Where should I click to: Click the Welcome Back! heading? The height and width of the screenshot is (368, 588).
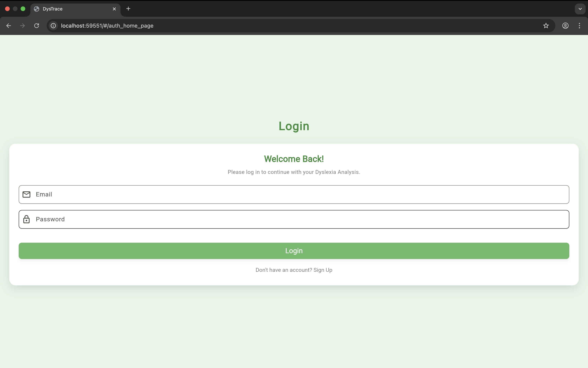tap(294, 159)
